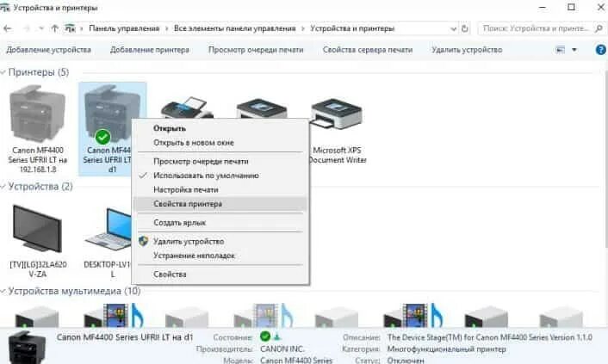Click Отключен status text
This screenshot has width=608, height=364.
point(406,360)
